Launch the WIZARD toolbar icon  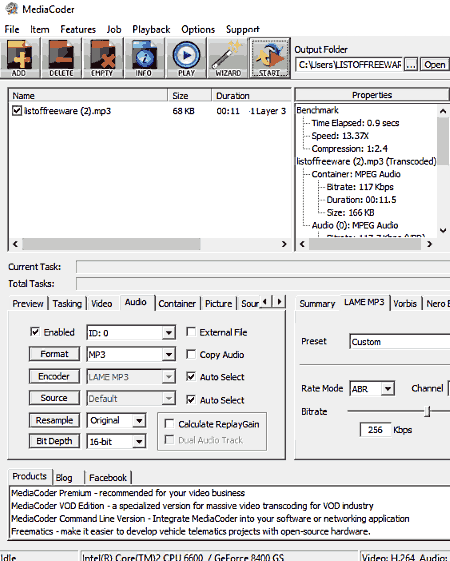(228, 58)
